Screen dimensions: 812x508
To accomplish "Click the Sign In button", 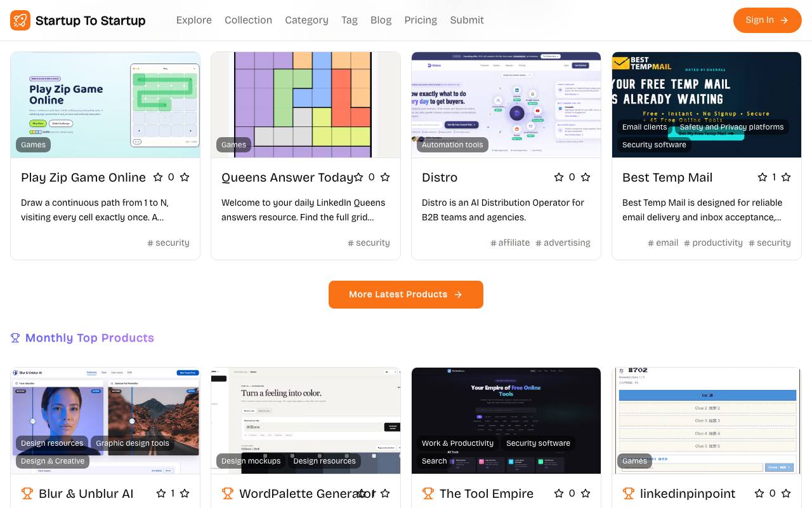I will point(768,20).
